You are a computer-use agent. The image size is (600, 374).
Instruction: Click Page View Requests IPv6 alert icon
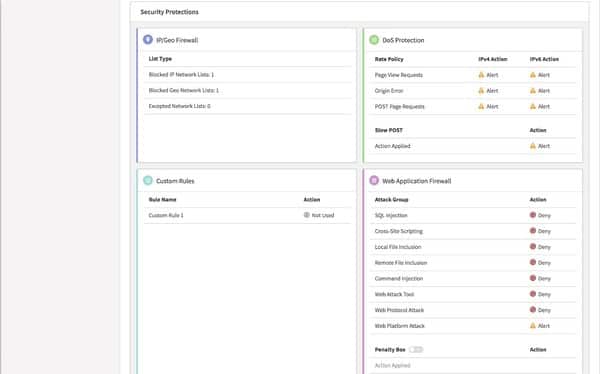[533, 75]
